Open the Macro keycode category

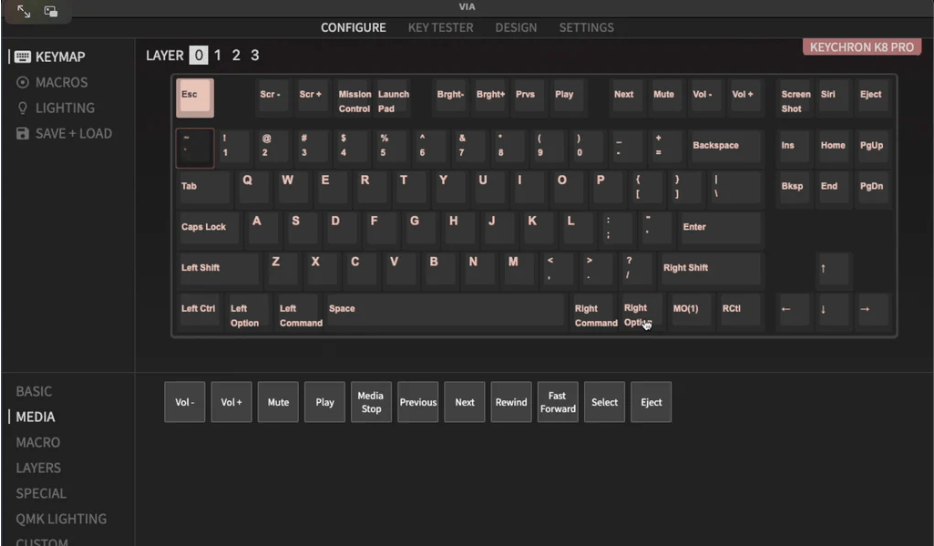point(38,442)
